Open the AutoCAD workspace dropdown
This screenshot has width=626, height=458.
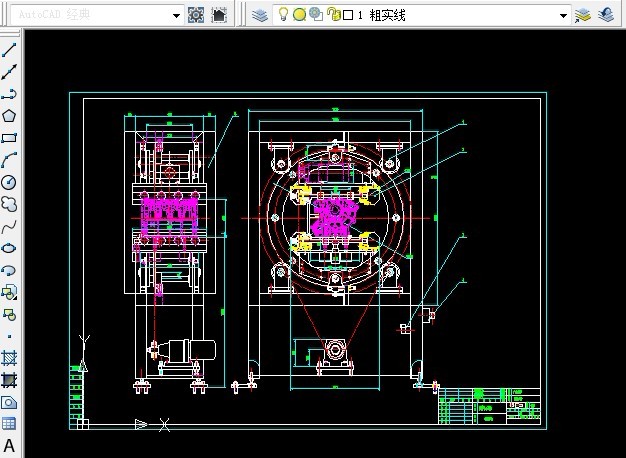tap(176, 15)
